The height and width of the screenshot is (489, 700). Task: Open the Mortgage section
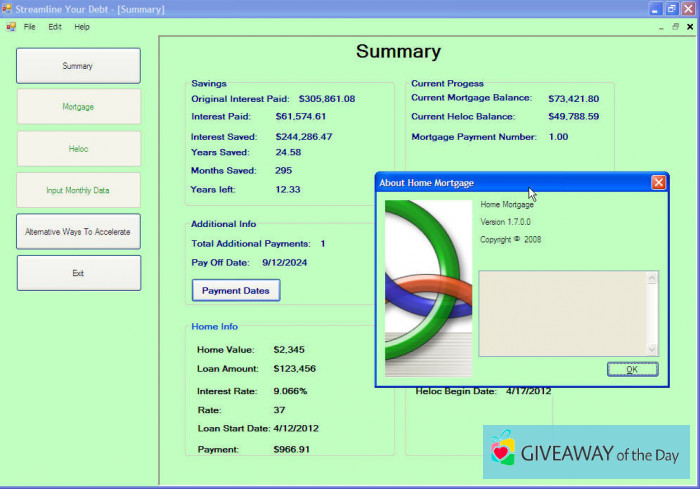pyautogui.click(x=78, y=107)
